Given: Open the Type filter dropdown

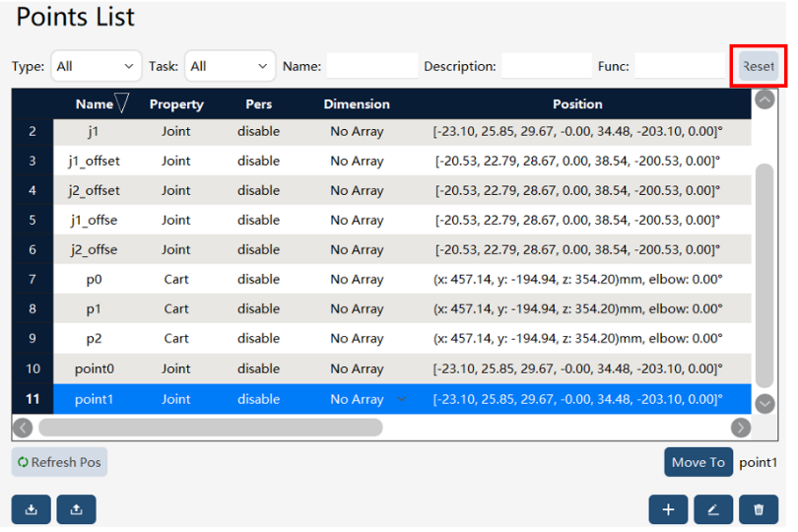Looking at the screenshot, I should (97, 66).
